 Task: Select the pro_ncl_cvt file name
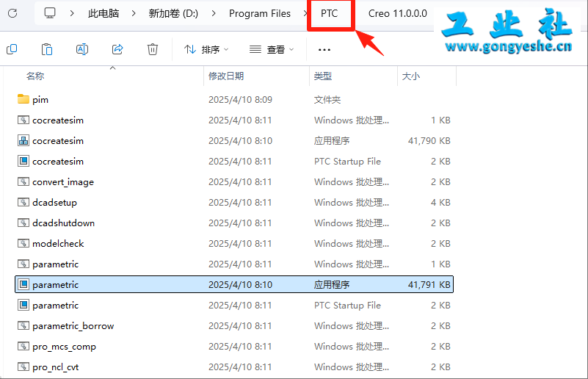pyautogui.click(x=56, y=367)
